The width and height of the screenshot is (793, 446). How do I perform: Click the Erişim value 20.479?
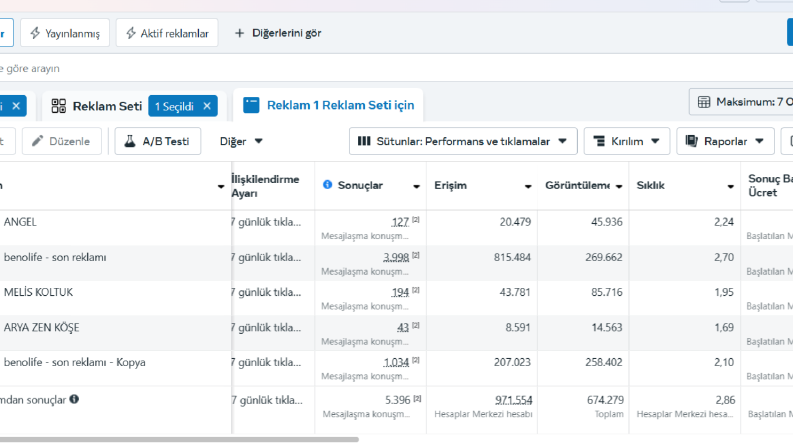click(x=515, y=222)
